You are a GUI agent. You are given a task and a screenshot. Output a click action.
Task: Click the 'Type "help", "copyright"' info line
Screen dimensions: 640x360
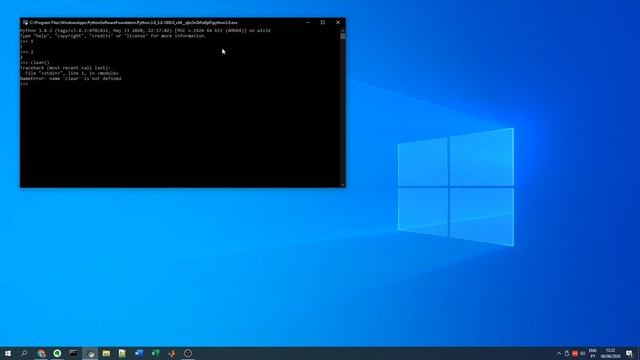pyautogui.click(x=113, y=36)
